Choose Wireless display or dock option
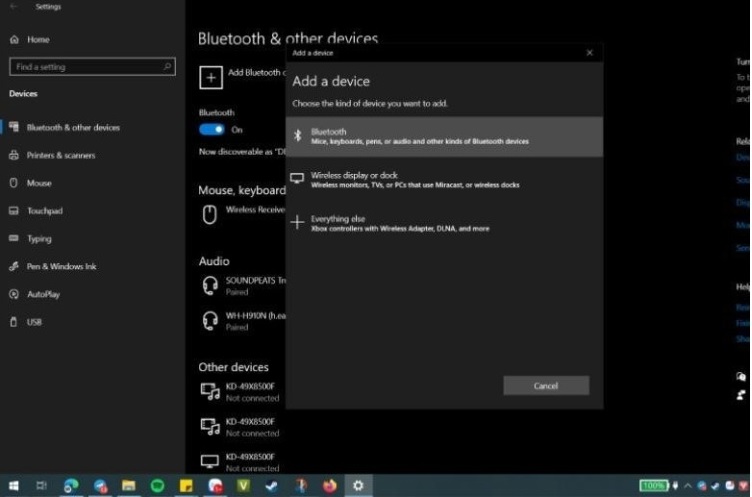 [445, 179]
